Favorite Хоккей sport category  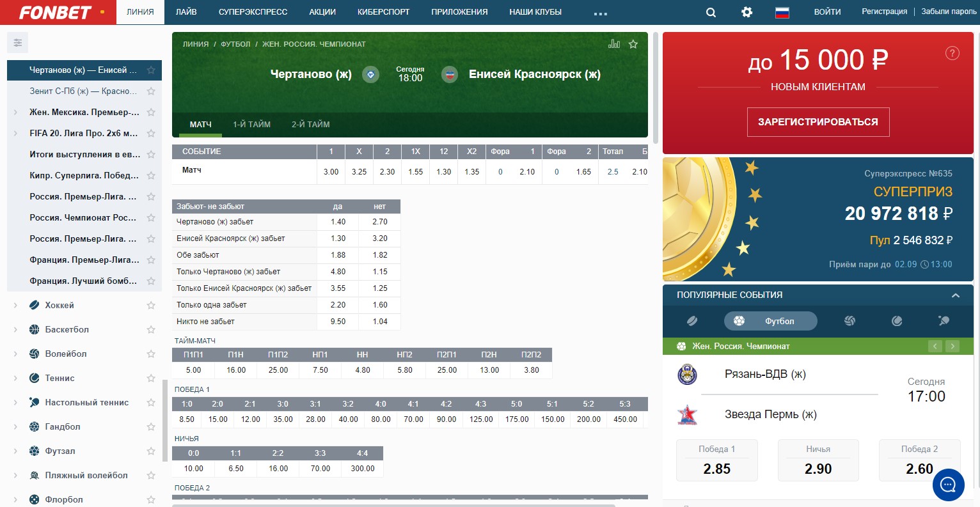(151, 306)
